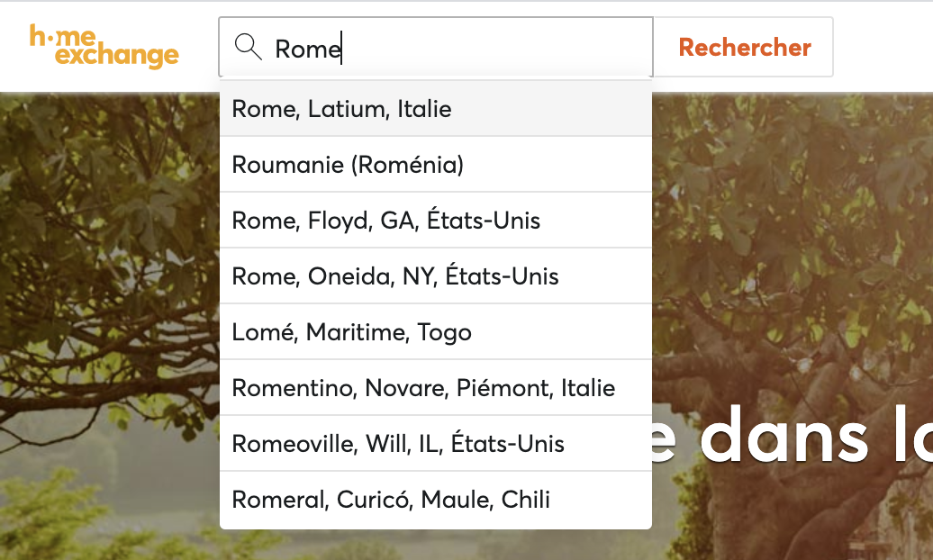The width and height of the screenshot is (933, 560).
Task: Click the magnifying glass search icon
Action: 248,47
